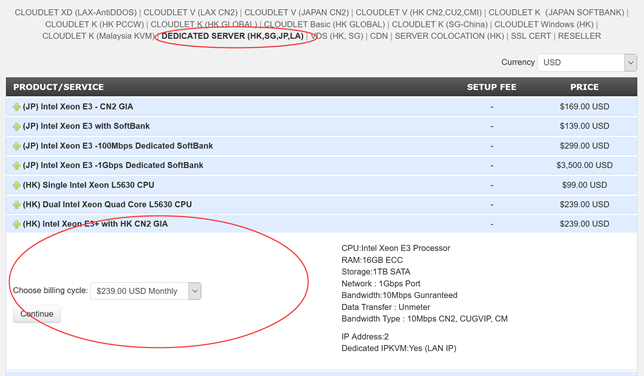The image size is (644, 376).
Task: Expand the JP Intel Xeon E3 CN2 GIA plus icon
Action: coord(16,107)
